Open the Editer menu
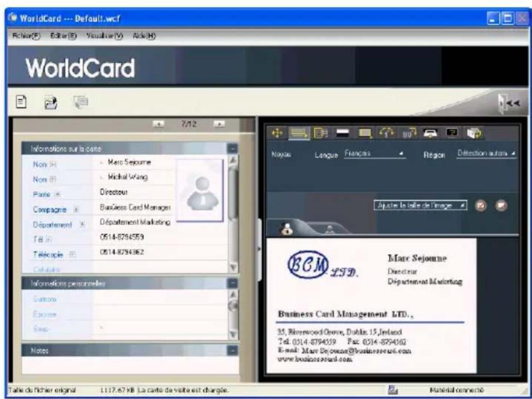 (x=64, y=36)
